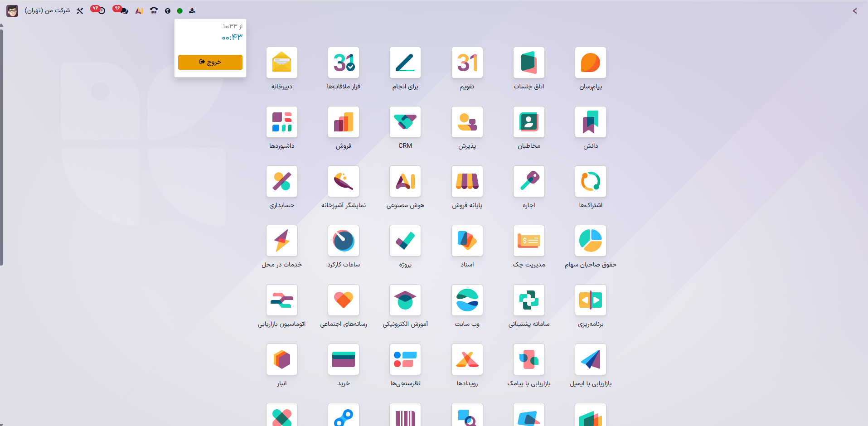868x426 pixels.
Task: Open the AI (هوش مصنوعی) app tile
Action: click(405, 181)
